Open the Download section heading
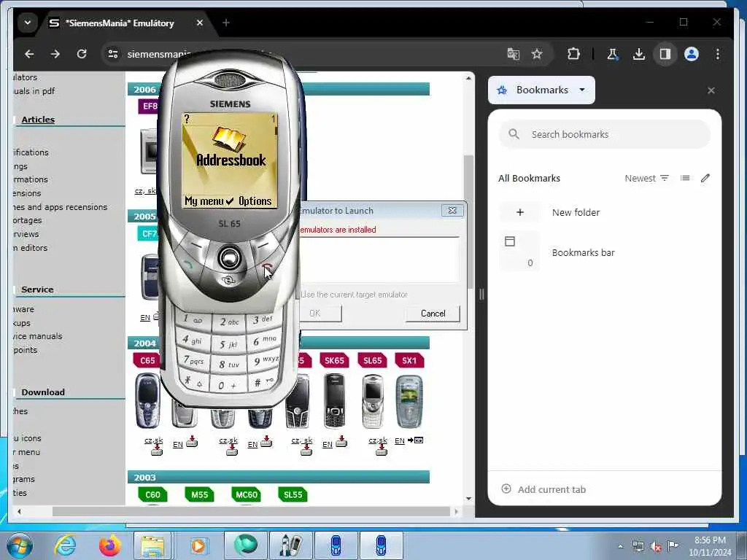The width and height of the screenshot is (747, 560). 43,392
